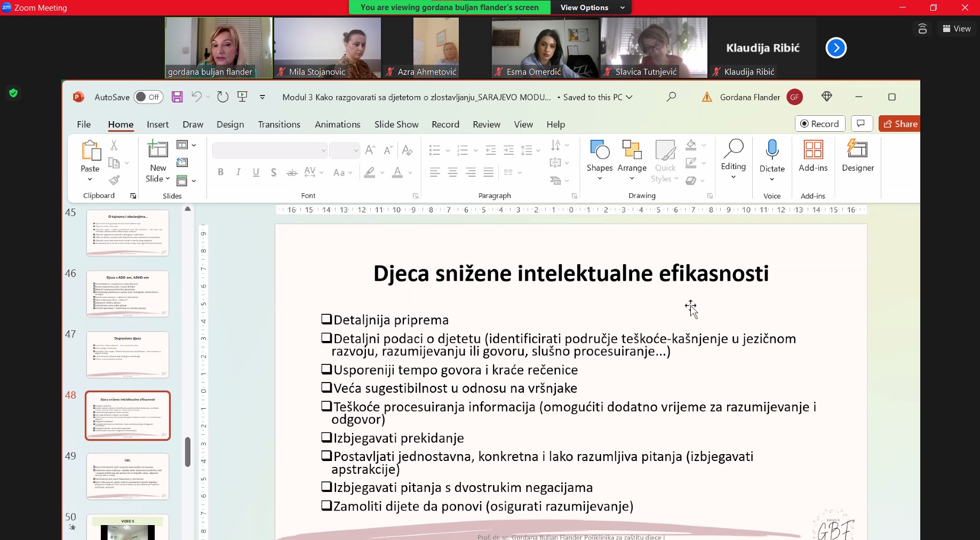Expand the Zoom View Options dropdown
Viewport: 980px width, 540px height.
pos(592,7)
